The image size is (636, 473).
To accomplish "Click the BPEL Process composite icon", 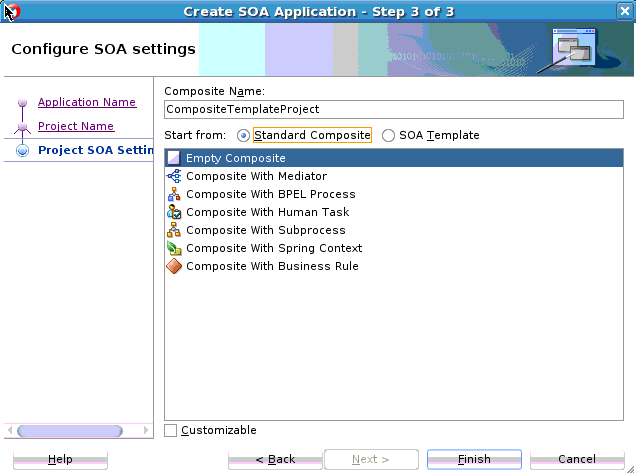I will (174, 194).
